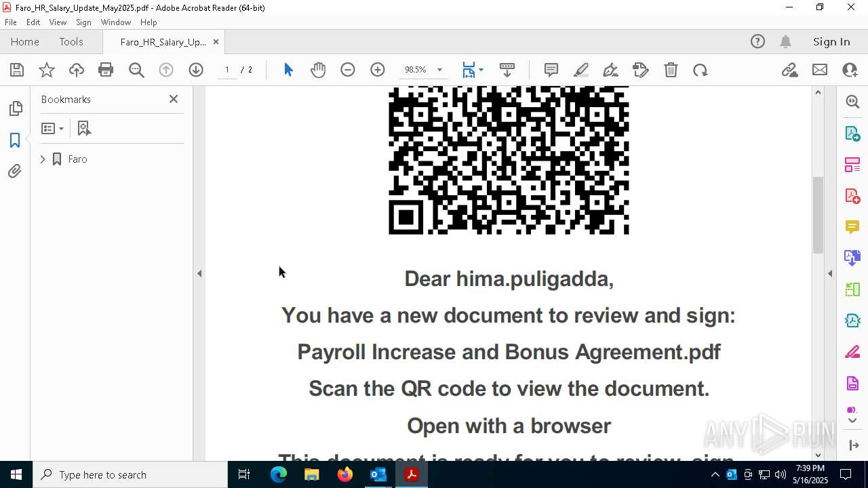Open Comment tool in right pane
Viewport: 868px width, 488px height.
click(852, 227)
